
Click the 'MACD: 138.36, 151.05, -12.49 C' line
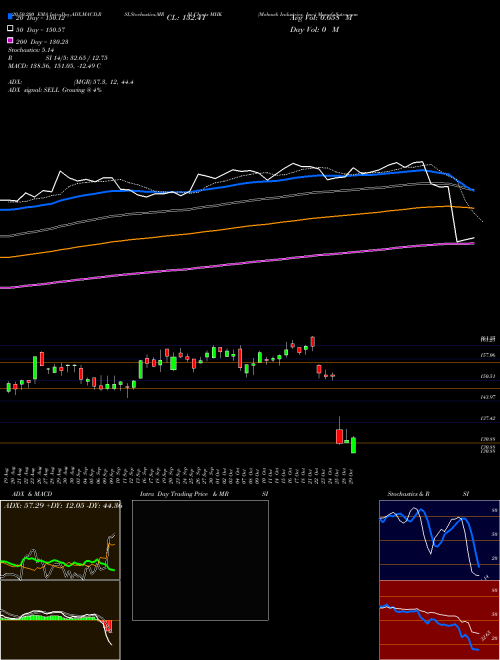(54, 66)
